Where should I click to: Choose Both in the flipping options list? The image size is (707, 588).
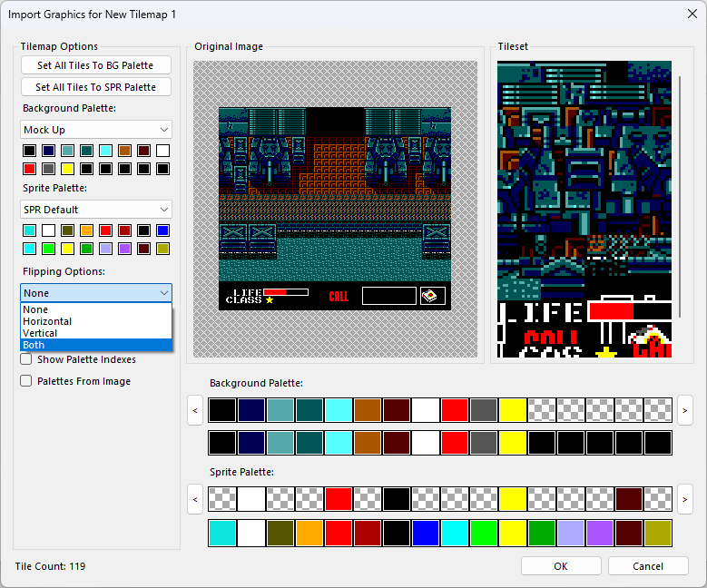96,345
